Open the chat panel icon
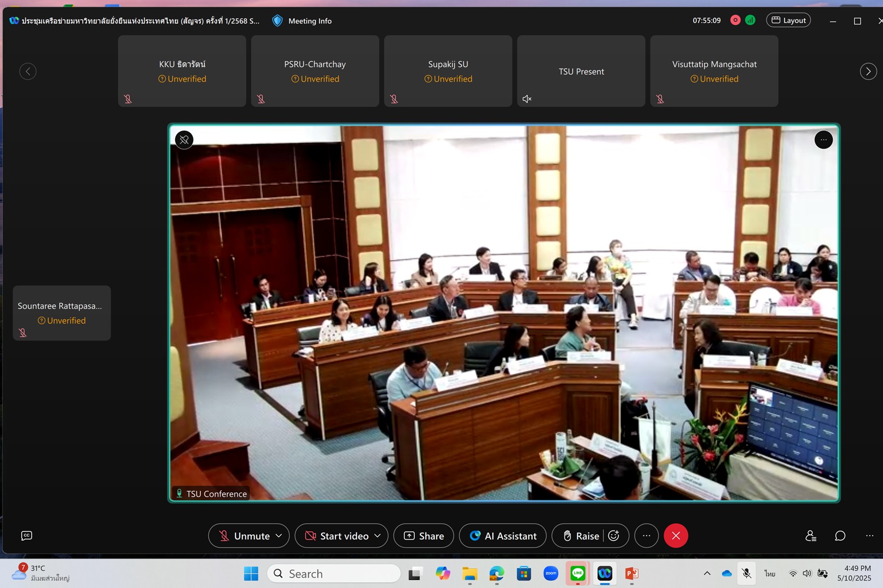883x588 pixels. pos(840,536)
